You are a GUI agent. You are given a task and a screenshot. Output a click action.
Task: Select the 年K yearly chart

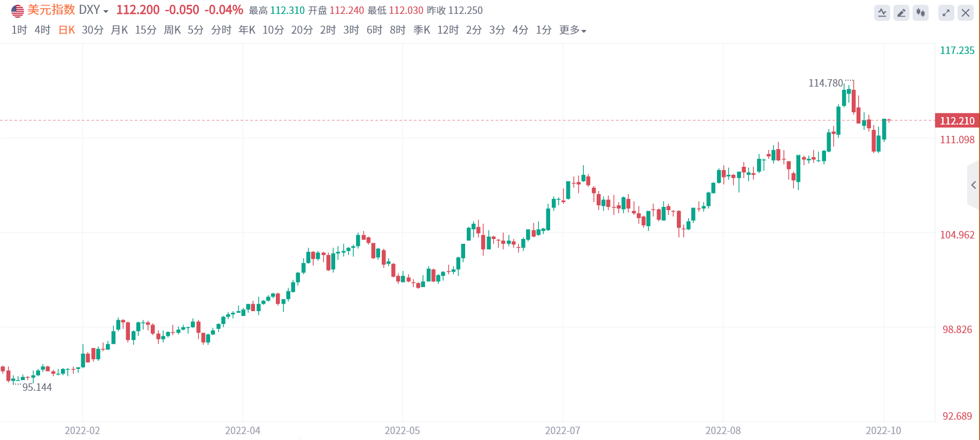[x=247, y=30]
